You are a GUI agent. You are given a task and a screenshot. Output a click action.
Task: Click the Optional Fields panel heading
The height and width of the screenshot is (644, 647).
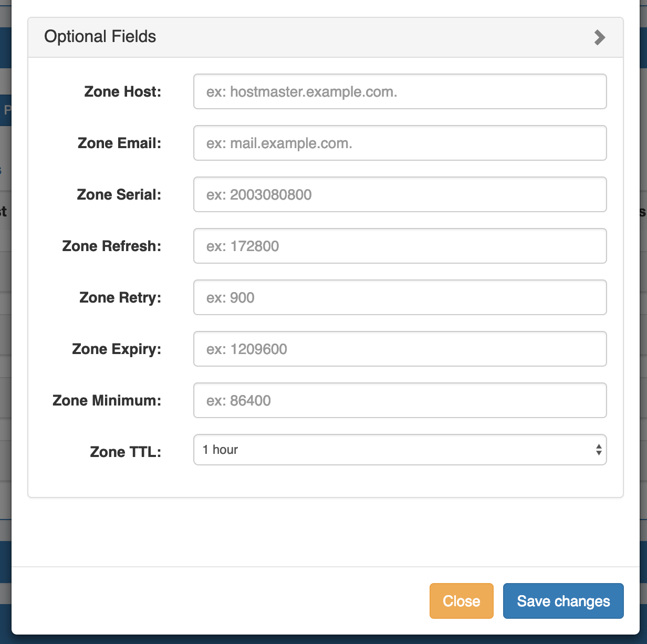pyautogui.click(x=100, y=37)
